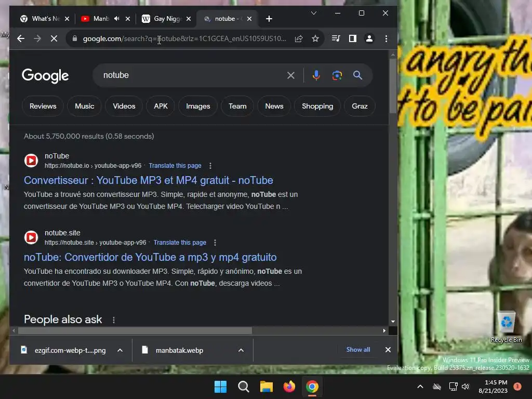Click Show all downloads
The width and height of the screenshot is (532, 399).
pyautogui.click(x=358, y=350)
